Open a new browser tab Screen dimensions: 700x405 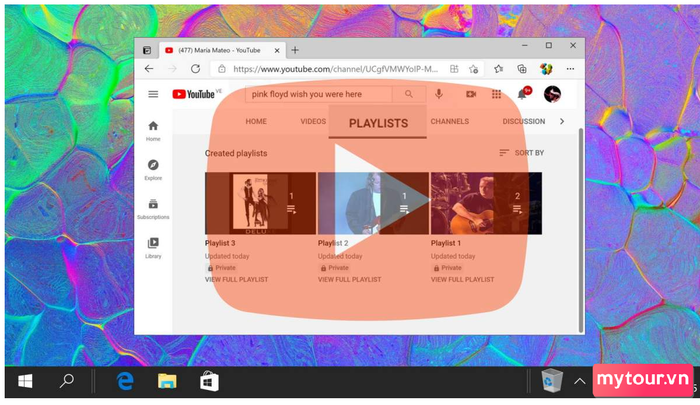(x=295, y=50)
